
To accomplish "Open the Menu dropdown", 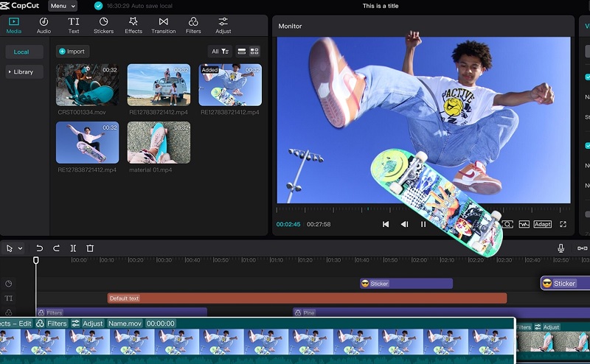I will point(63,6).
